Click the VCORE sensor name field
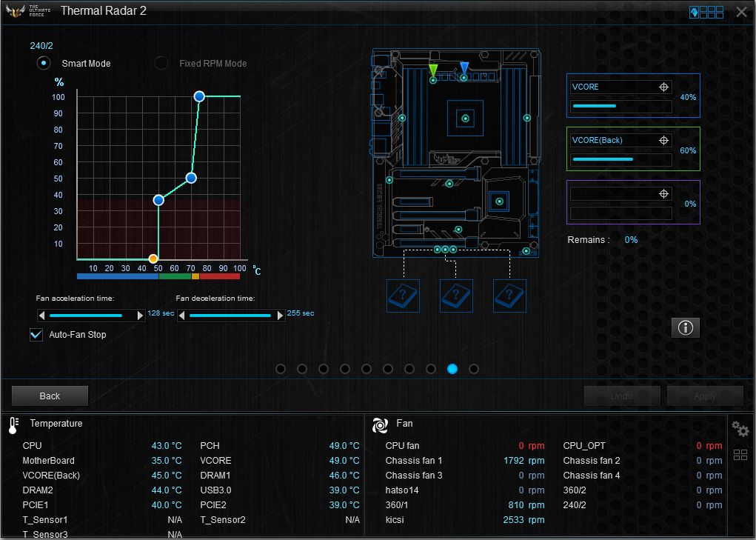756x540 pixels. [x=621, y=87]
